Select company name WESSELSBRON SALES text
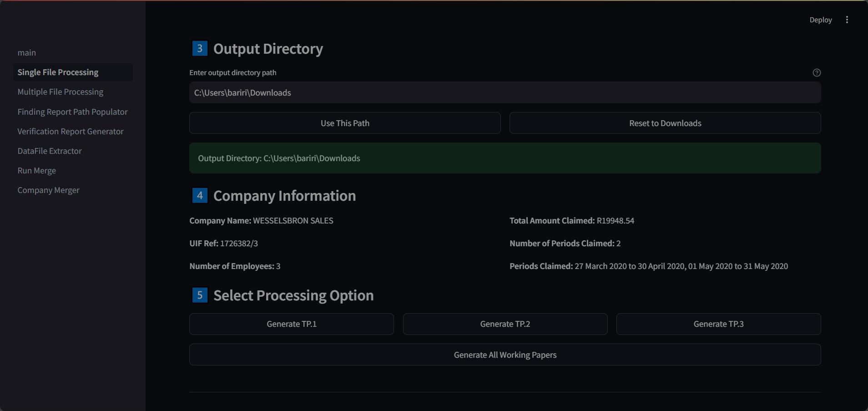The image size is (868, 411). [x=261, y=221]
